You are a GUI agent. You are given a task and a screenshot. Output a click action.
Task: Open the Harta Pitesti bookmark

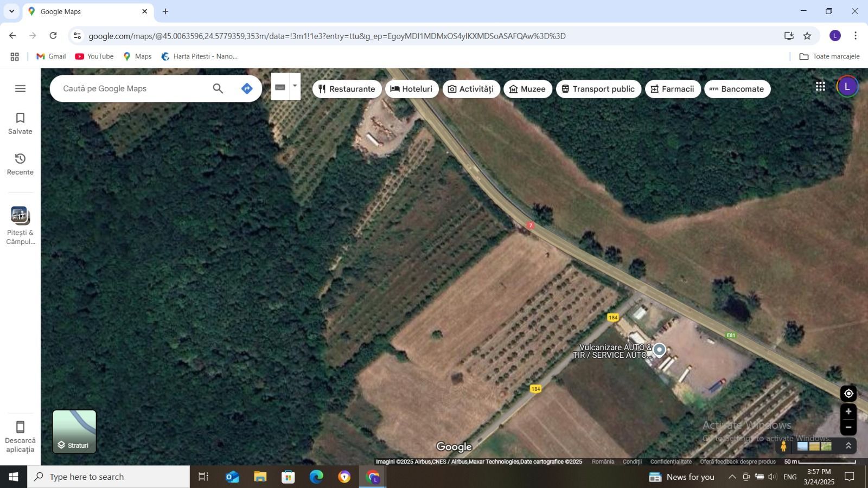[x=199, y=56]
